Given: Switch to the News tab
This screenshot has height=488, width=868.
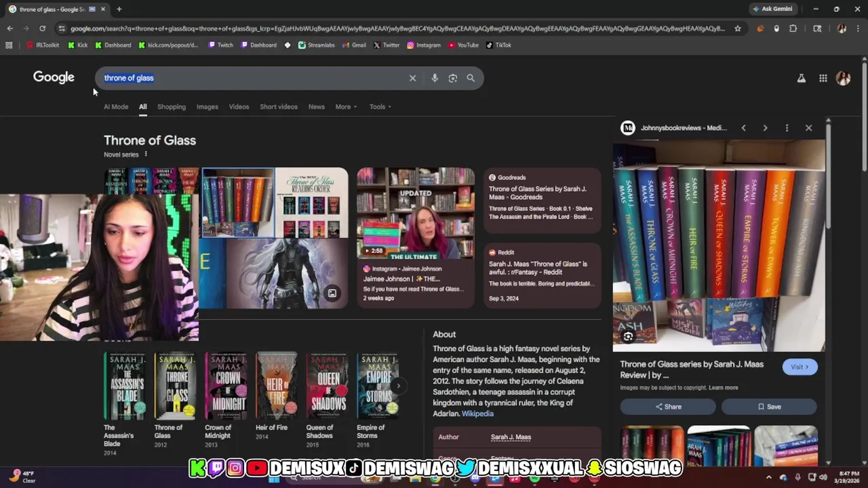Looking at the screenshot, I should click(317, 106).
